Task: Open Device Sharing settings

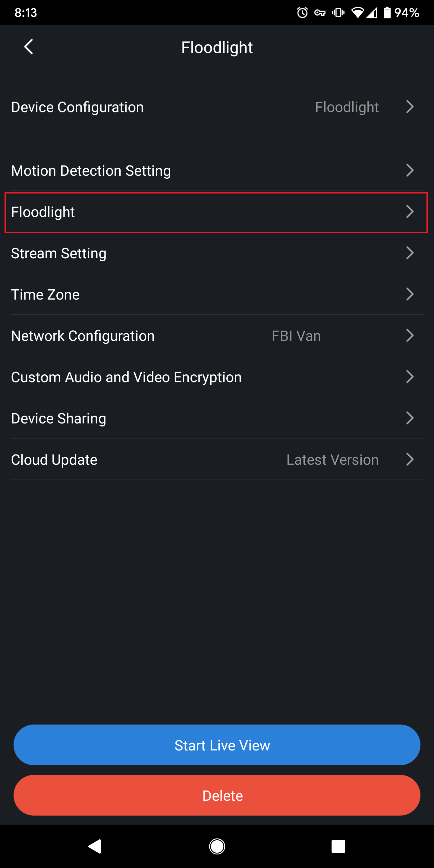Action: (x=216, y=418)
